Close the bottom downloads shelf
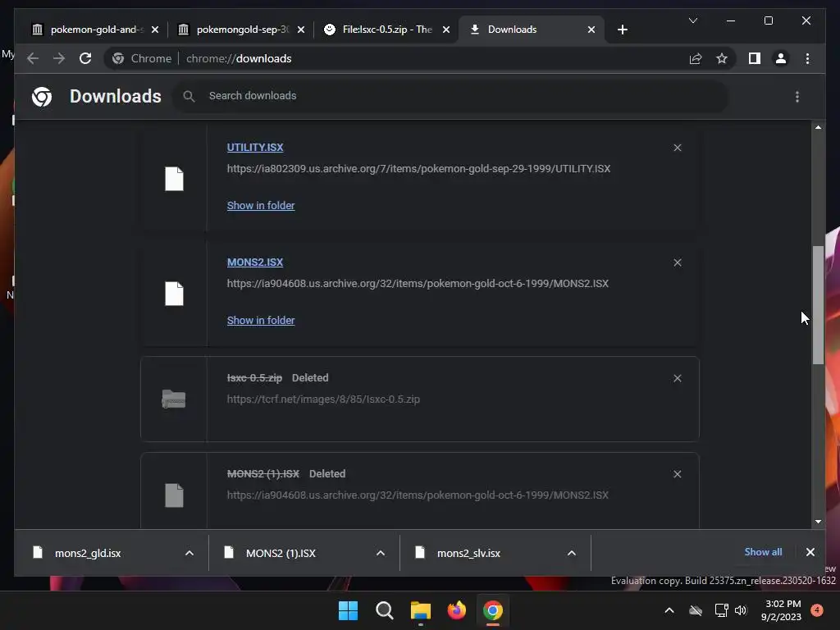 point(810,552)
